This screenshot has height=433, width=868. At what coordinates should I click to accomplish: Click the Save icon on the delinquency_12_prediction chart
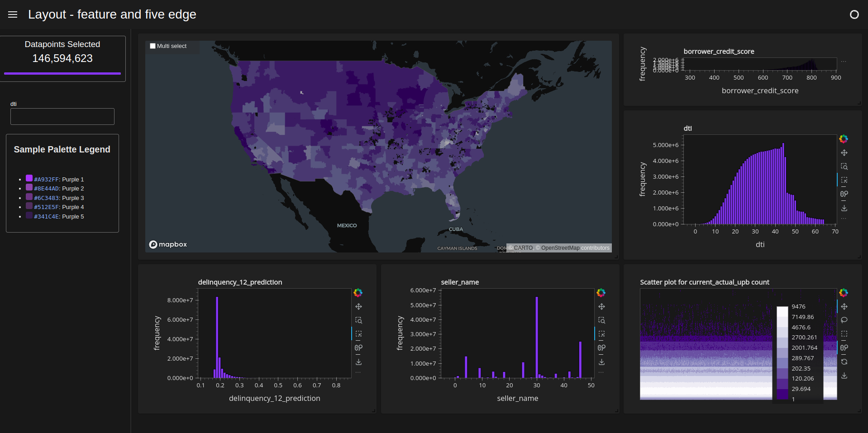point(358,362)
